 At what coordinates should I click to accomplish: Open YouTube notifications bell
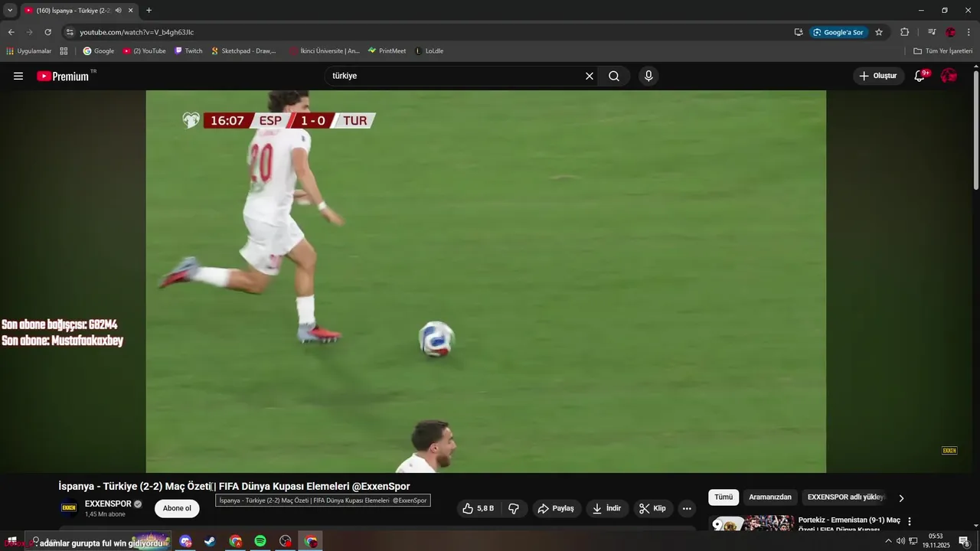921,76
